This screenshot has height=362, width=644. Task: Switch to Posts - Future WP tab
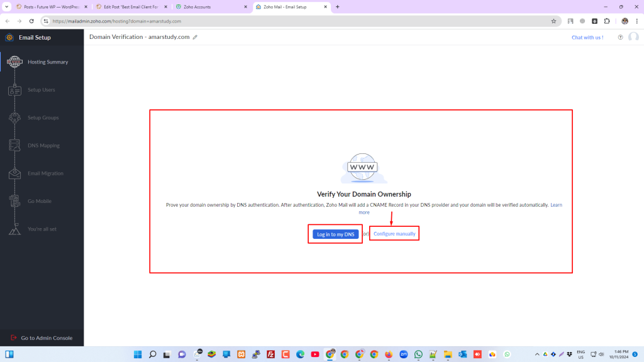pyautogui.click(x=52, y=7)
